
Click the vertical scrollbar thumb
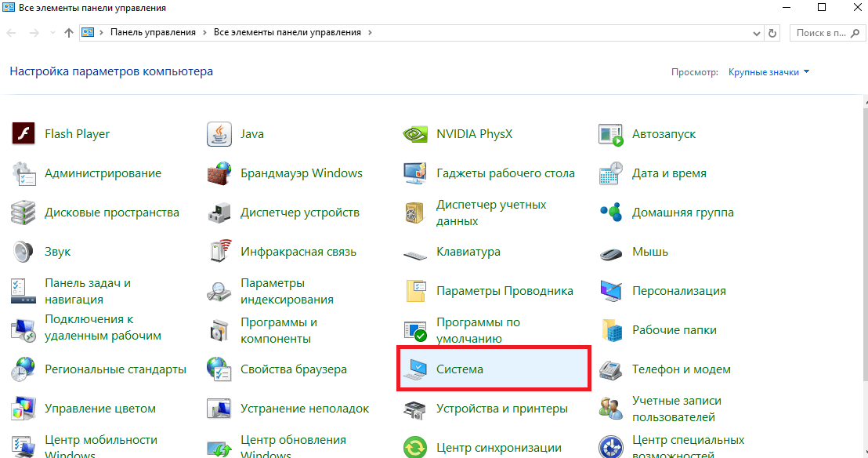click(x=865, y=244)
